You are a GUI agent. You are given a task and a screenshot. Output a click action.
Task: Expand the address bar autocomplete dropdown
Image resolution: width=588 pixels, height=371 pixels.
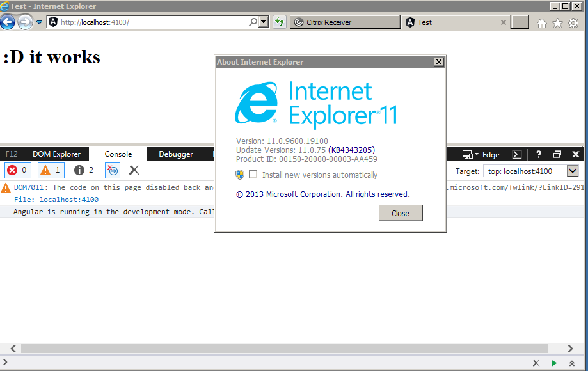click(264, 22)
